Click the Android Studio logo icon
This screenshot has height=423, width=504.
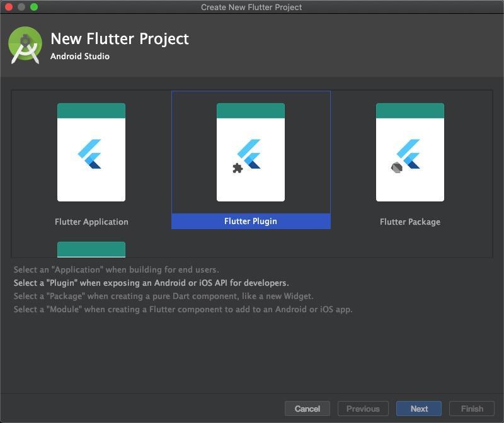pos(25,45)
